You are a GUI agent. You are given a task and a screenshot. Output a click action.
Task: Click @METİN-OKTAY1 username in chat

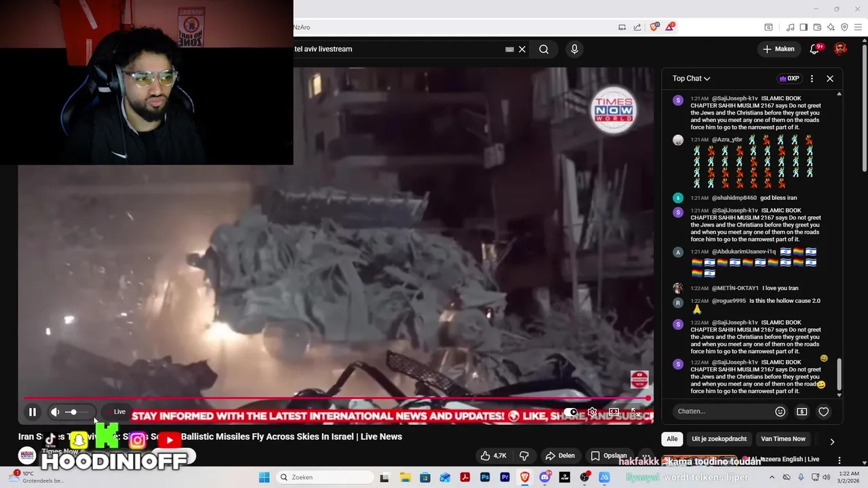pyautogui.click(x=735, y=288)
